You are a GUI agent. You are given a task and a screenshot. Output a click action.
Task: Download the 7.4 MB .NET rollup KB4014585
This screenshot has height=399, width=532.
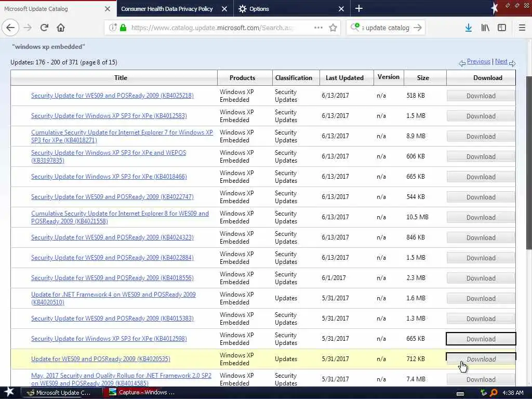tap(481, 379)
